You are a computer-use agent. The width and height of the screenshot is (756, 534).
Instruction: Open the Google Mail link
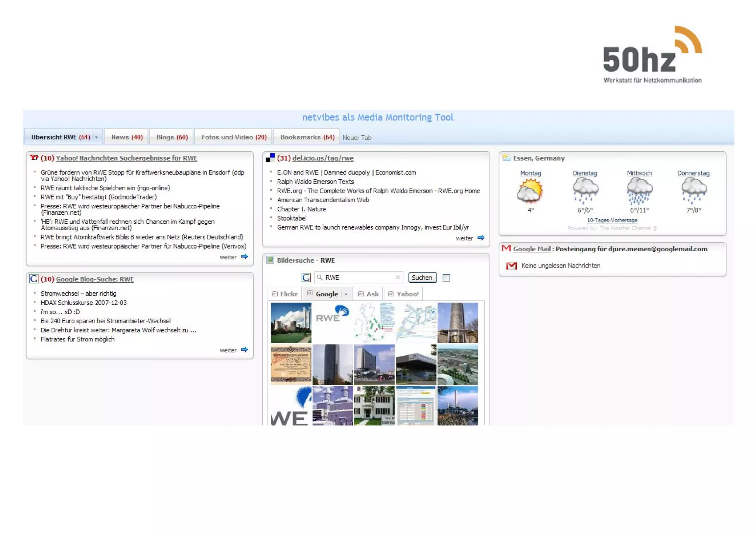[532, 249]
